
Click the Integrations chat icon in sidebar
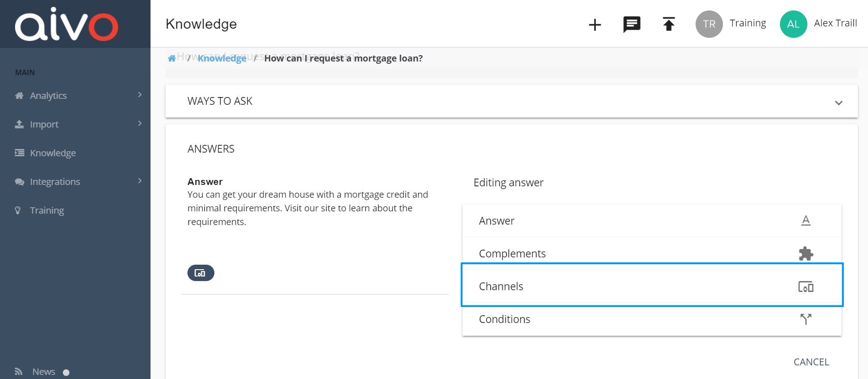coord(19,182)
